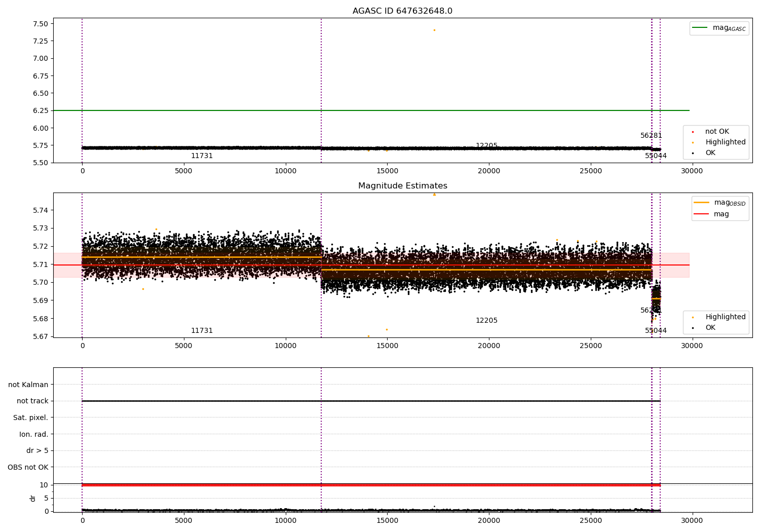This screenshot has height=532, width=760.
Task: Click the "11731" label in the top plot
Action: 202,156
